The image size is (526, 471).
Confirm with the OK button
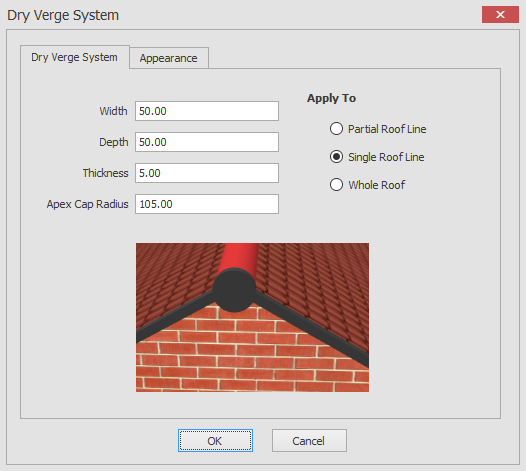tap(215, 440)
